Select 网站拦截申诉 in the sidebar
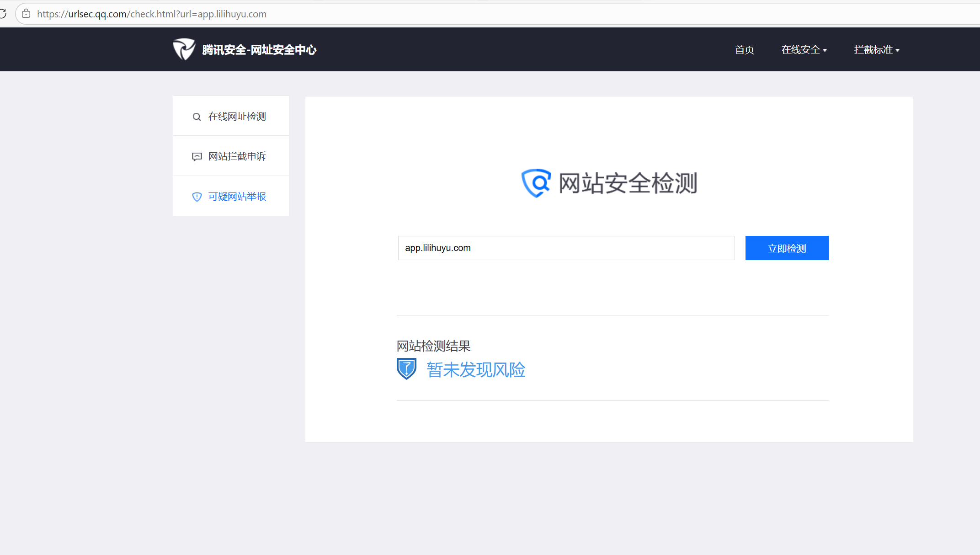Image resolution: width=980 pixels, height=555 pixels. coord(237,156)
